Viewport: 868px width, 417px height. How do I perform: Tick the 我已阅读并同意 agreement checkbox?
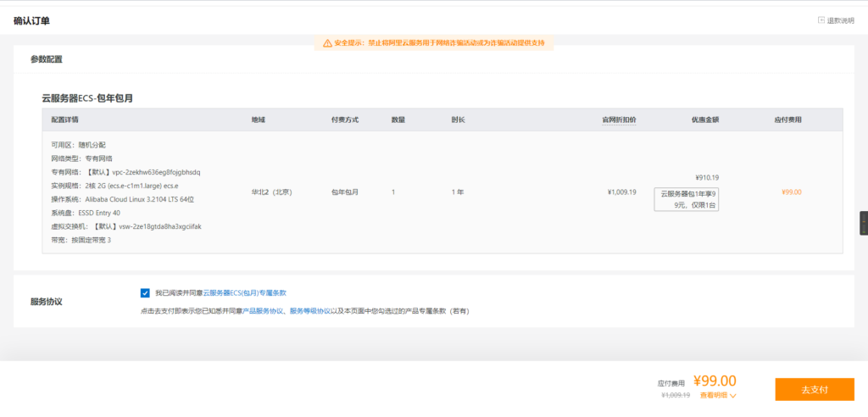145,292
